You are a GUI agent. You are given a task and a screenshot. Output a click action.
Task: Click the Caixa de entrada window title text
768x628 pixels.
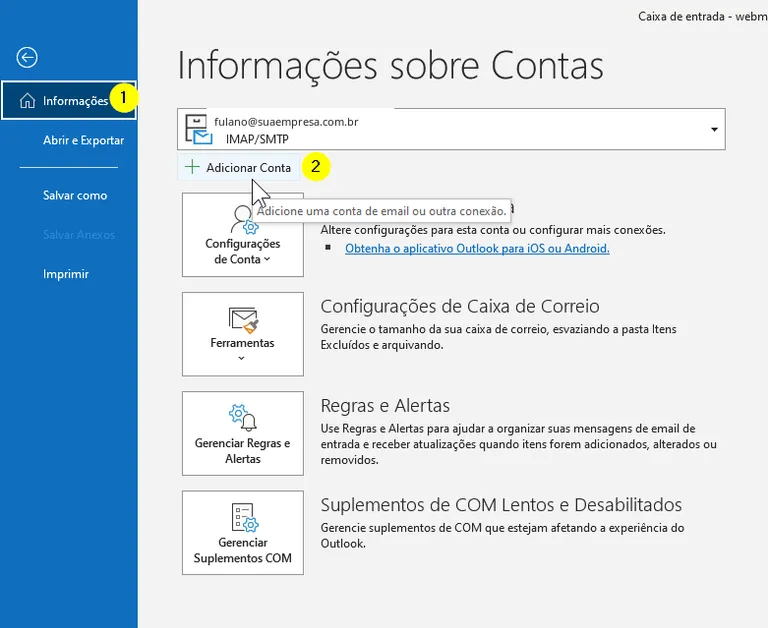[x=702, y=16]
